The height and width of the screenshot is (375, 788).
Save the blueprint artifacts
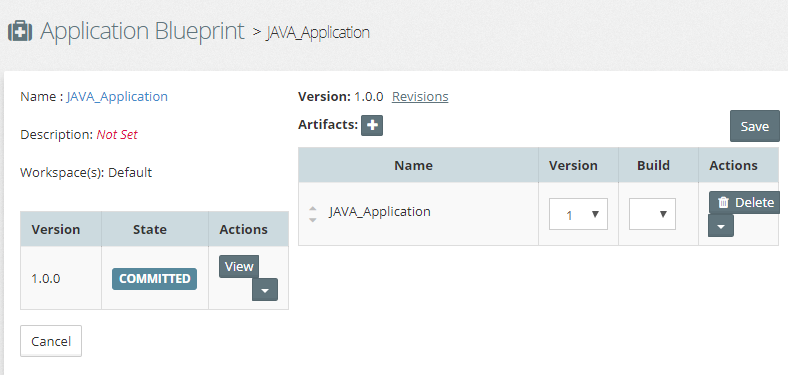pyautogui.click(x=754, y=126)
